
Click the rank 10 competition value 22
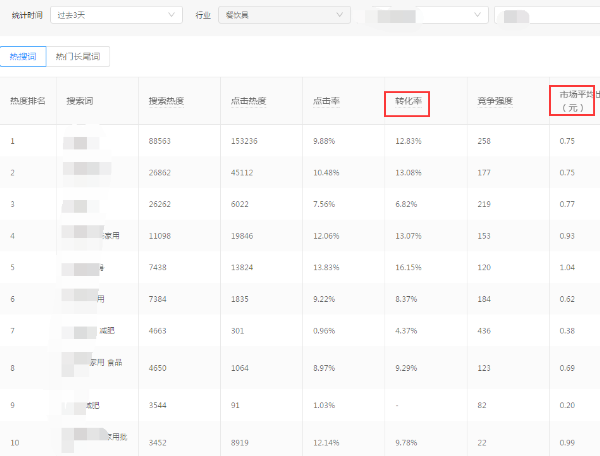tap(484, 441)
